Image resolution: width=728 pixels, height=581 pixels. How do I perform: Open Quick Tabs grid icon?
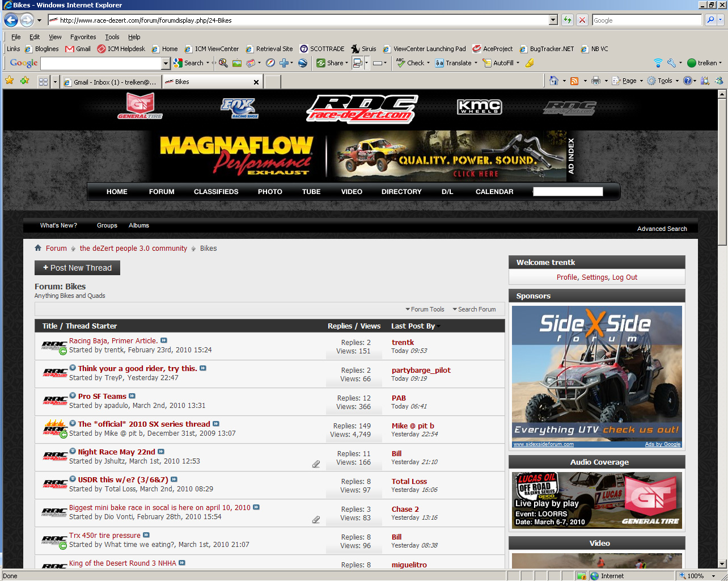(x=43, y=82)
